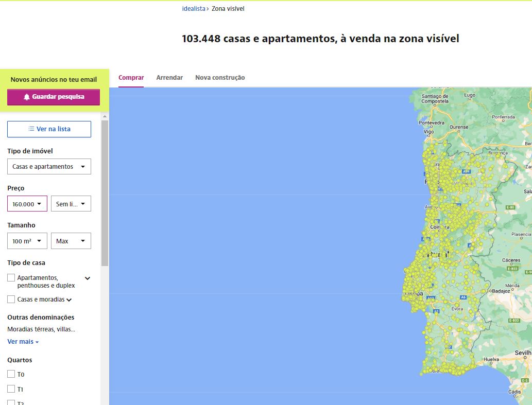Expand Ver mais under Outras denominações
Screen dimensions: 532x405
23,342
